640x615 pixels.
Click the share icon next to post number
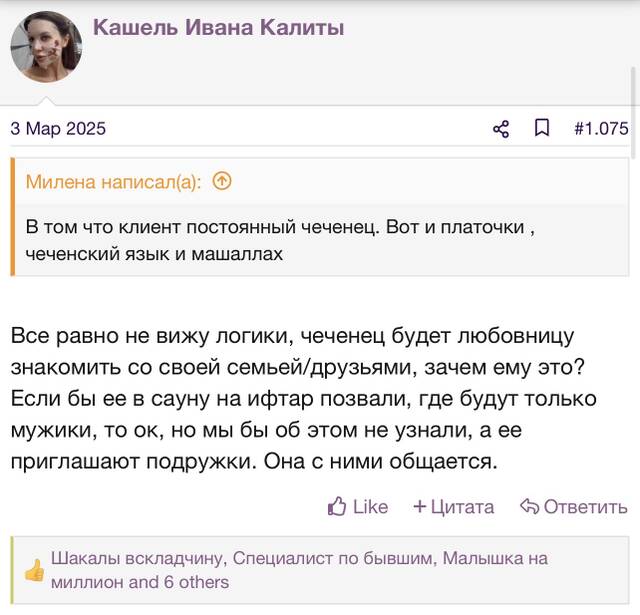501,129
